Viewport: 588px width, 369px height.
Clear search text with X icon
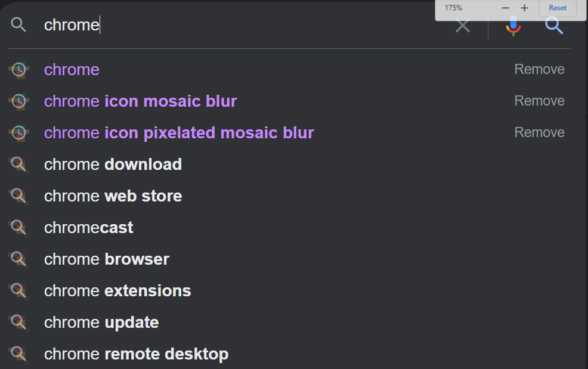[463, 26]
